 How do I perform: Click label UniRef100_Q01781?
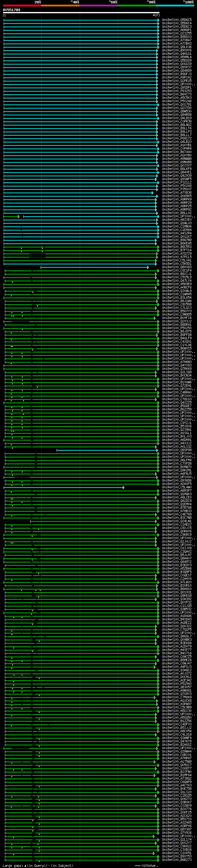177,104
